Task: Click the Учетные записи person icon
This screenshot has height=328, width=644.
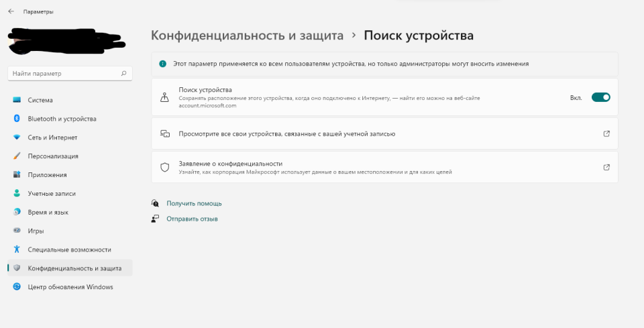Action: point(17,193)
